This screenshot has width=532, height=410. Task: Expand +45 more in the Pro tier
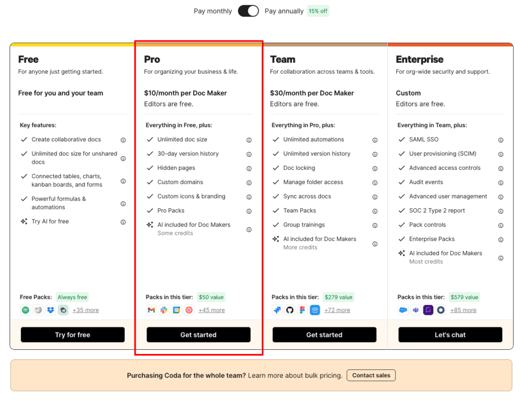[211, 310]
